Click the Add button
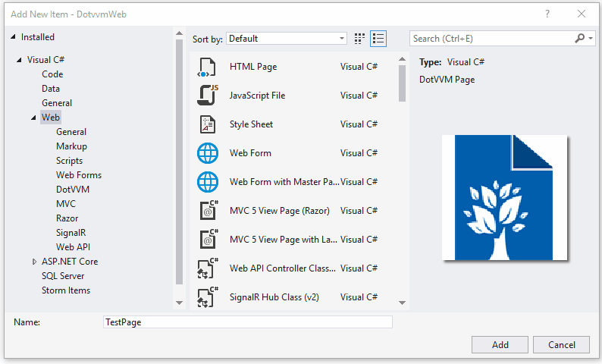 click(500, 344)
